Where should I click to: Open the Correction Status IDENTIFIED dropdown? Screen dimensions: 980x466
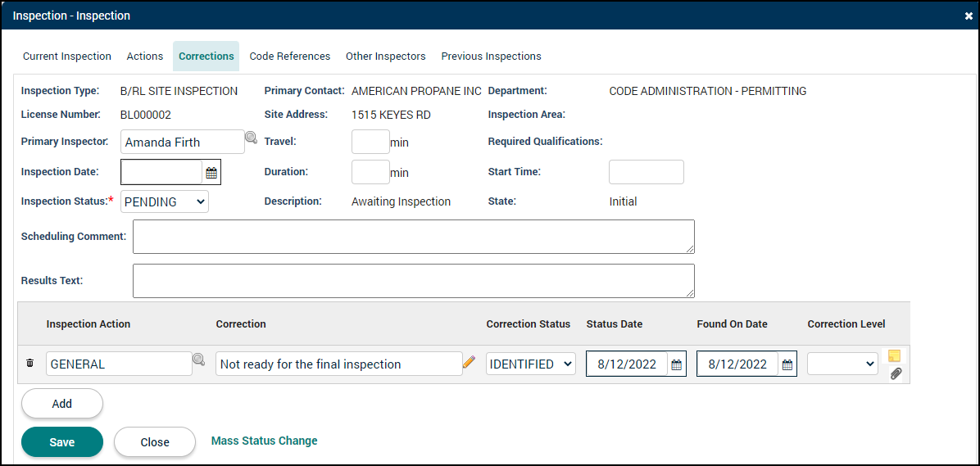(x=531, y=364)
